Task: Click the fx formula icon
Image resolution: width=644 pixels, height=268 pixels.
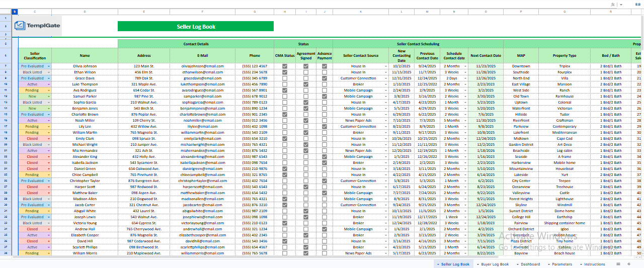Action: 613,4
